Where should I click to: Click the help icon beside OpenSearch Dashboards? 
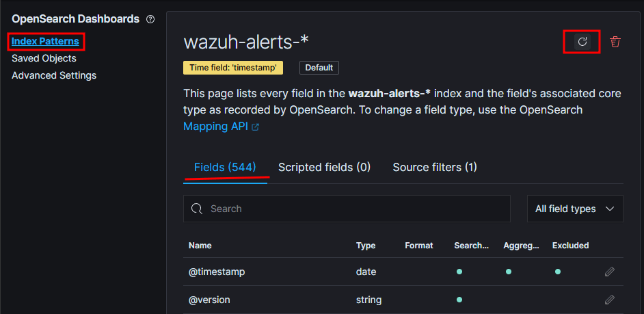[x=150, y=19]
